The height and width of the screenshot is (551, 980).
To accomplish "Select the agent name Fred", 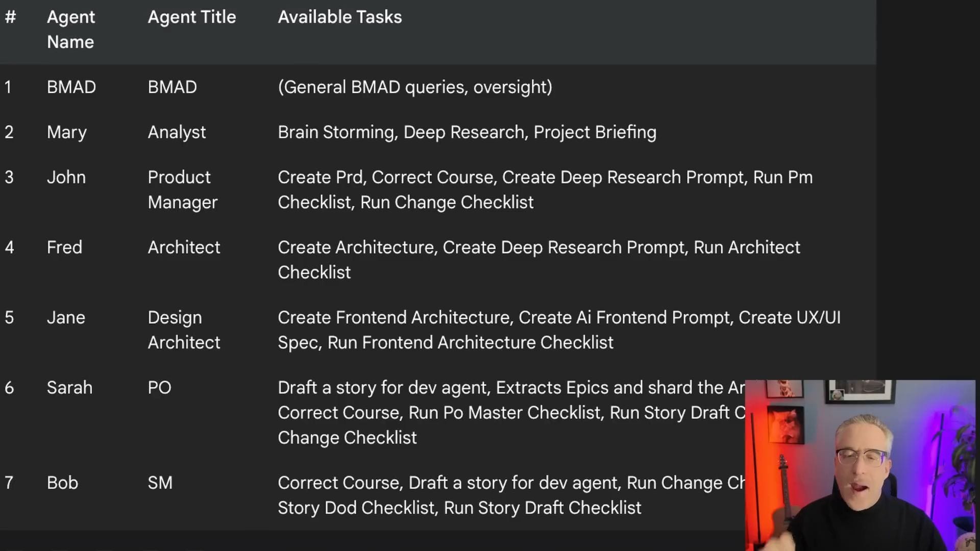I will click(x=64, y=247).
